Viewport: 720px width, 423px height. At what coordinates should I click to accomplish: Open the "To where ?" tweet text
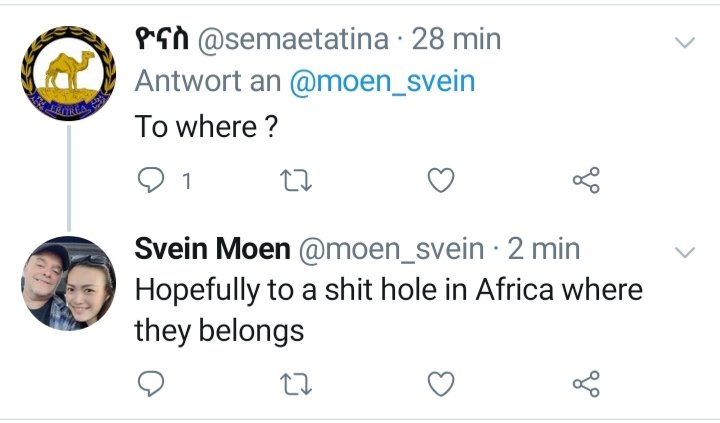pyautogui.click(x=205, y=127)
